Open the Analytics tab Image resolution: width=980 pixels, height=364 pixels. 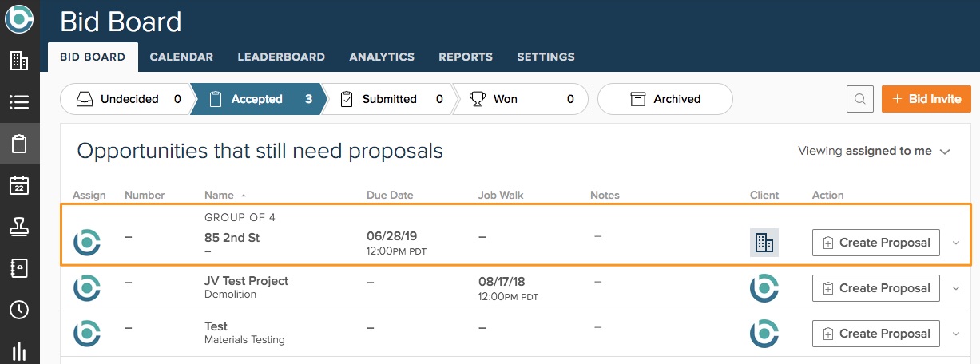382,57
